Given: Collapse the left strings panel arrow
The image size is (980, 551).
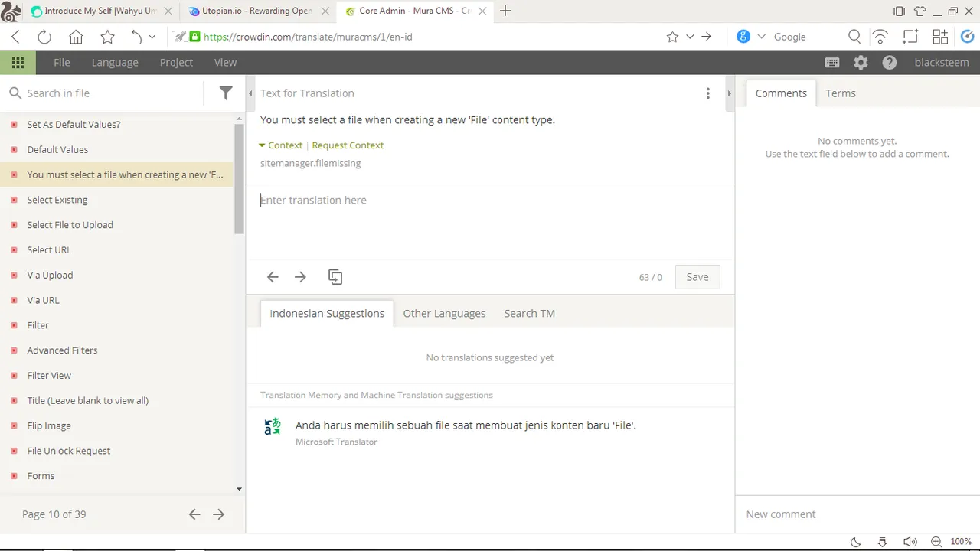Looking at the screenshot, I should 250,93.
